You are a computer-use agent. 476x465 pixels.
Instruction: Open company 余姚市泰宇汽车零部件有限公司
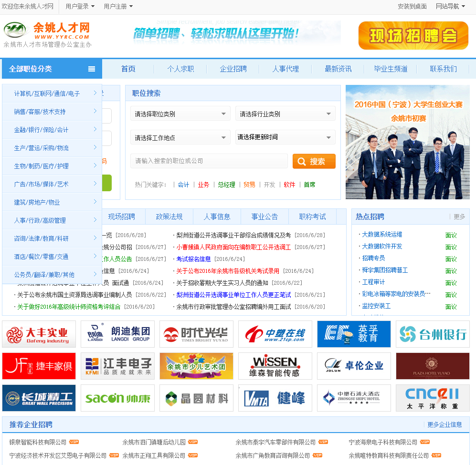tap(275, 442)
